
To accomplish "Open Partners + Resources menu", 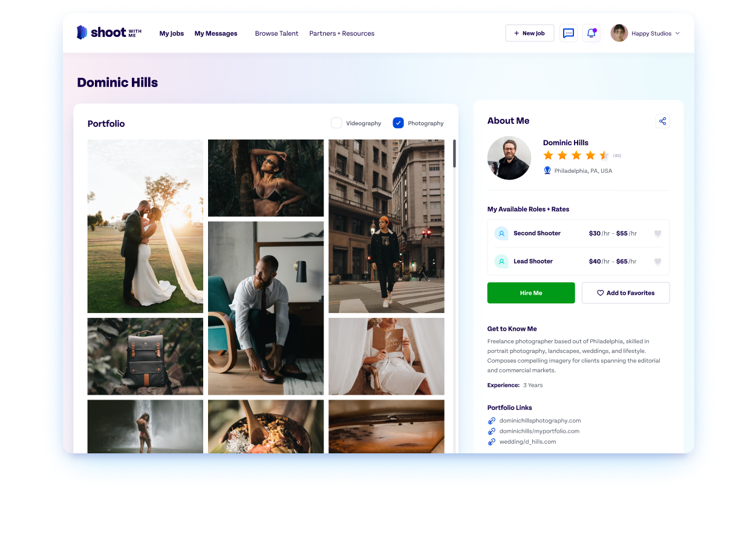I will tap(342, 33).
